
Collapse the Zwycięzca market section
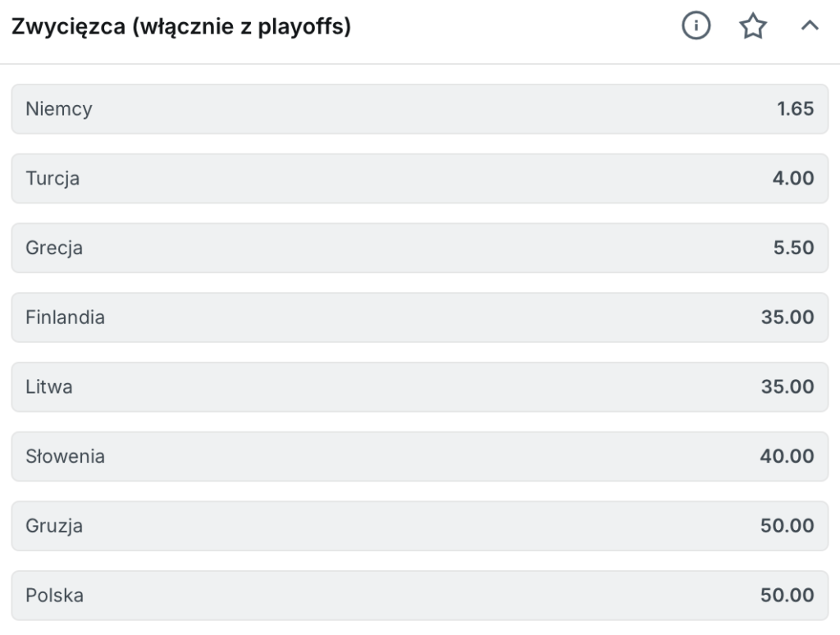pyautogui.click(x=810, y=25)
